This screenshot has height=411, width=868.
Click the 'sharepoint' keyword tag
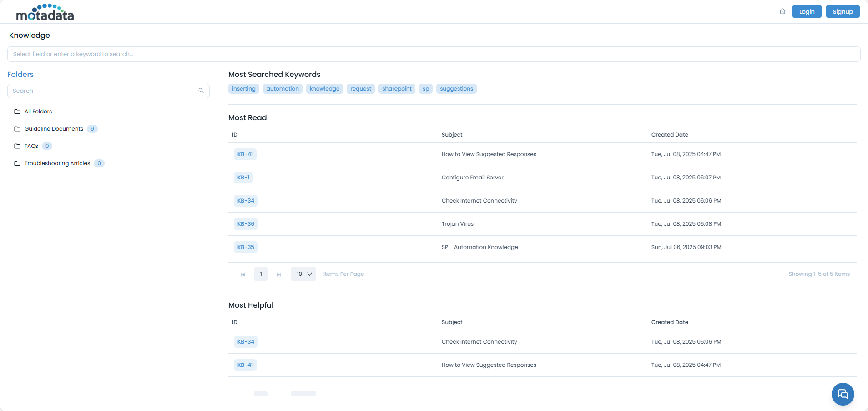click(397, 89)
